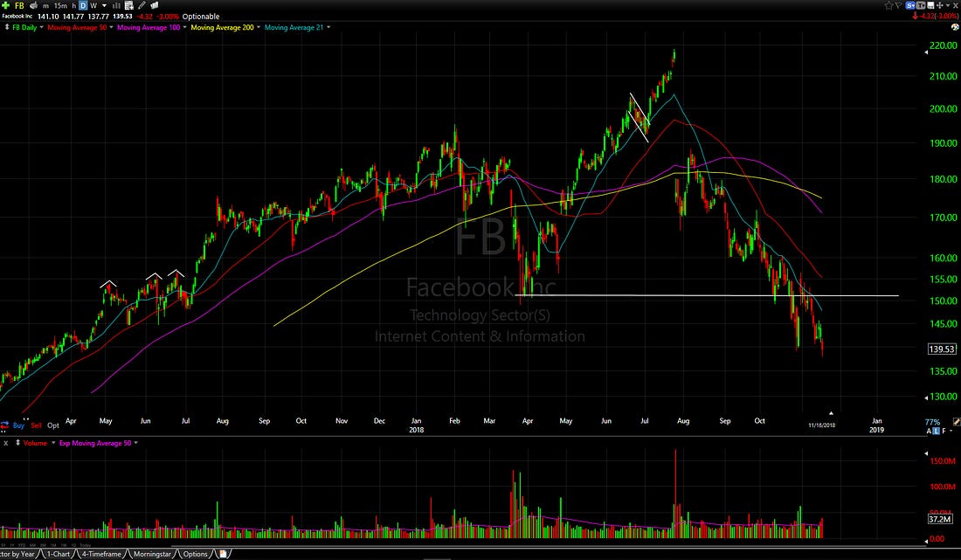The height and width of the screenshot is (560, 961).
Task: Expand the Moving Average 200 dropdown
Action: (x=258, y=28)
